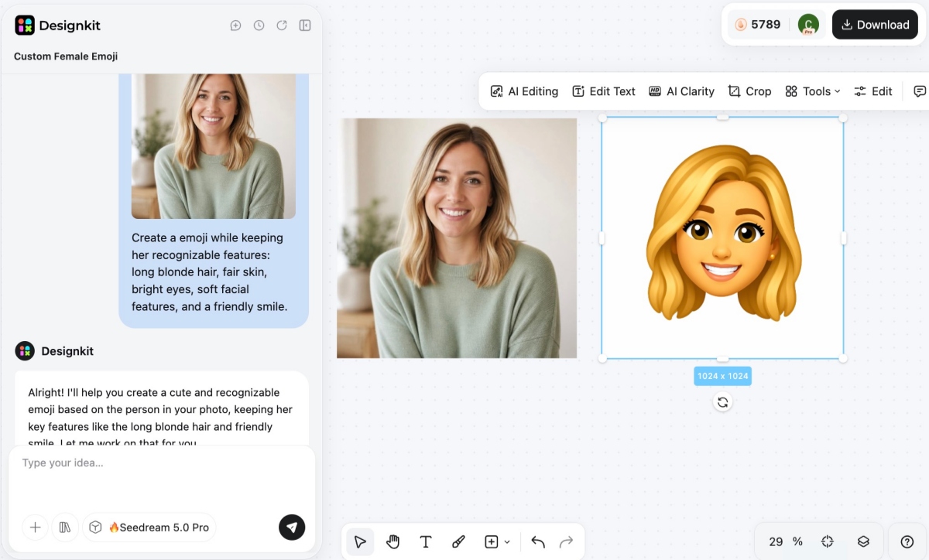Image resolution: width=929 pixels, height=560 pixels.
Task: Send the message with arrow button
Action: (x=292, y=528)
